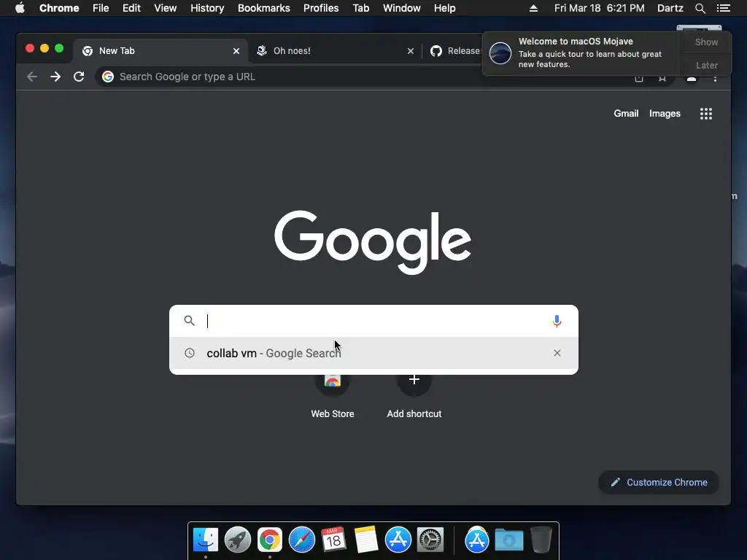Open the Welcome to macOS Mojave notification
This screenshot has width=747, height=560.
click(x=582, y=53)
